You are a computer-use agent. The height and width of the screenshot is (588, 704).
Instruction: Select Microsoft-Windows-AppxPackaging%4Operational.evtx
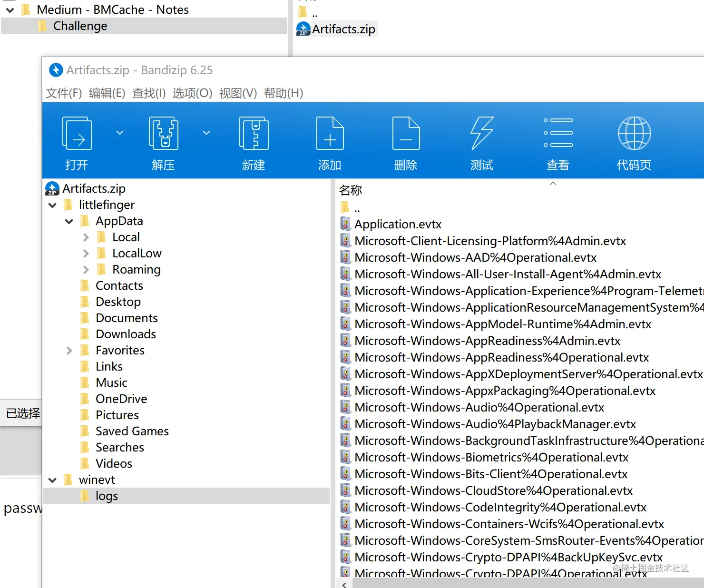505,391
